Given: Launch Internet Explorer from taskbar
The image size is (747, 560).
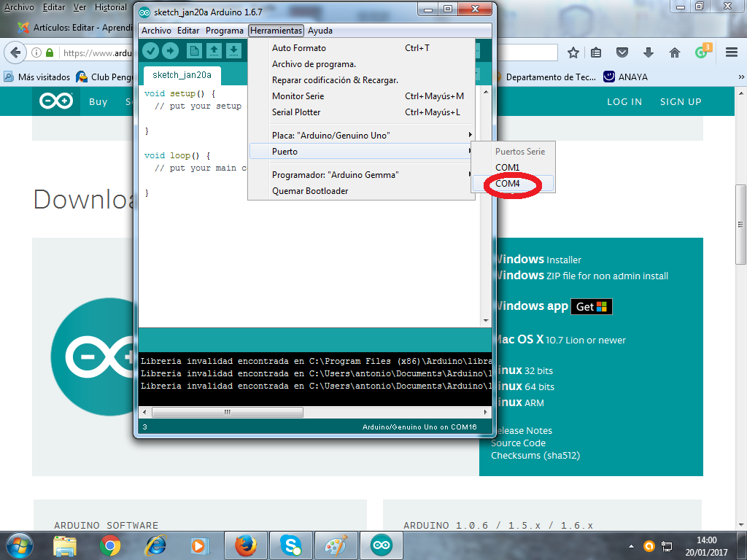Looking at the screenshot, I should (x=155, y=546).
